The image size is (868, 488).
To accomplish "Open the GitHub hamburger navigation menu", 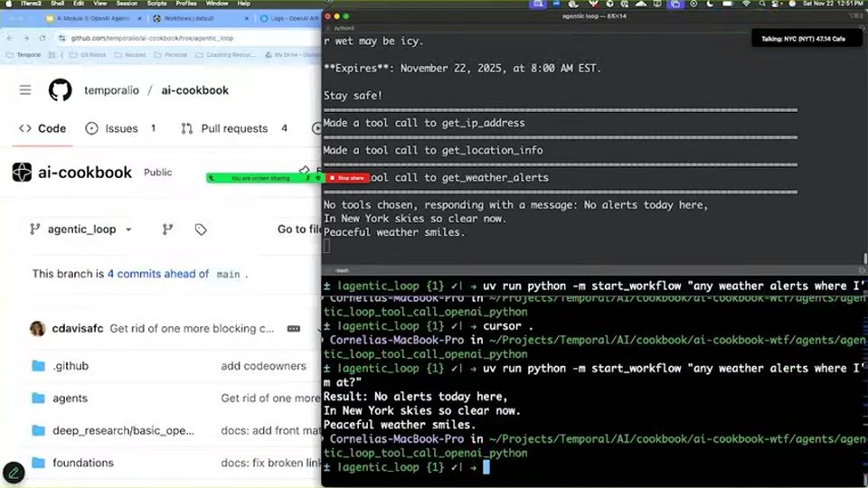I will coord(25,89).
